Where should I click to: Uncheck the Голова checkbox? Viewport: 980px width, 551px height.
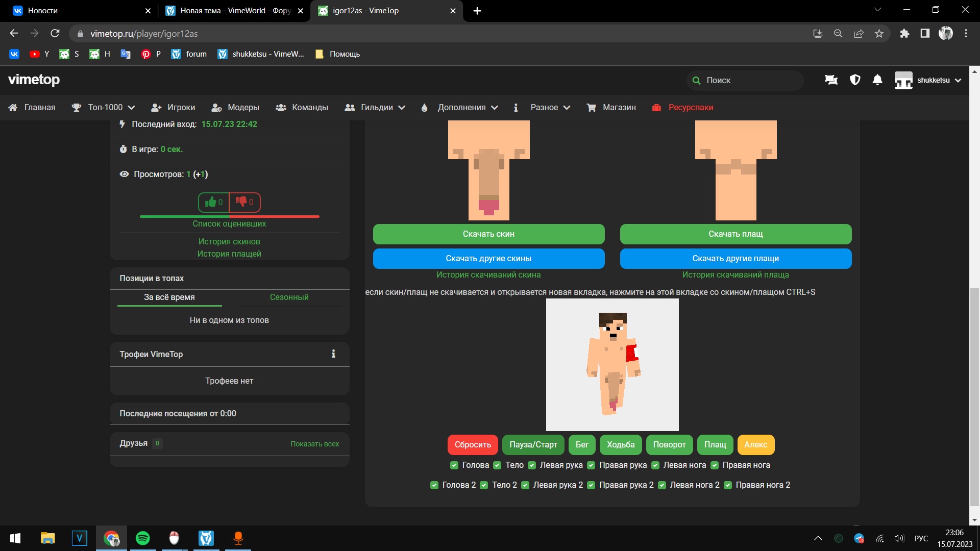[454, 465]
